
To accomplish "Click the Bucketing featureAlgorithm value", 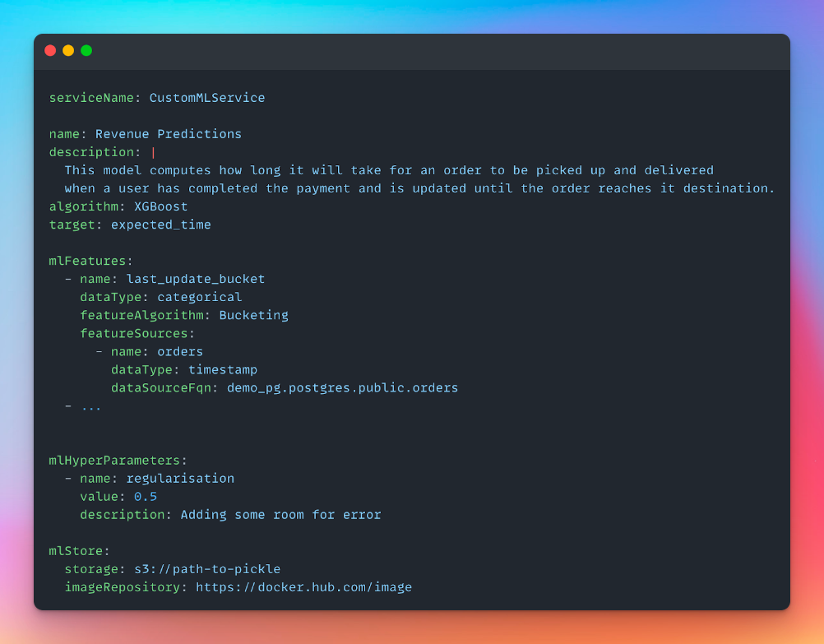I will tap(253, 315).
